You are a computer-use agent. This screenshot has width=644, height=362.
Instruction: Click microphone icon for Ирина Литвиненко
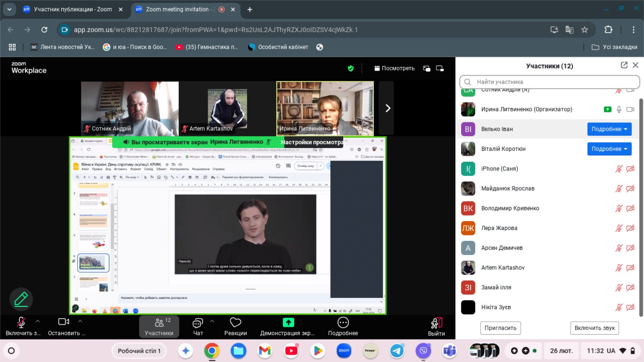[x=619, y=109]
